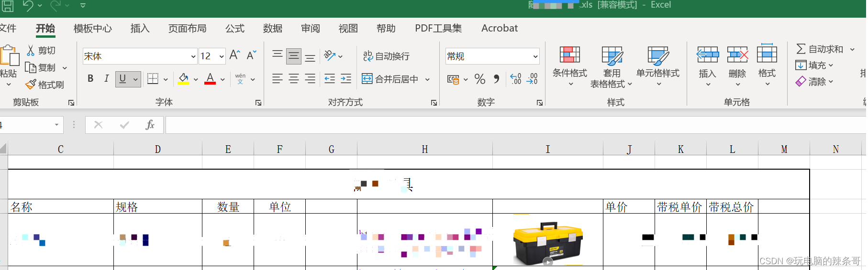Viewport: 868px width, 270px height.
Task: Switch to 页面布局 tab
Action: click(x=188, y=28)
